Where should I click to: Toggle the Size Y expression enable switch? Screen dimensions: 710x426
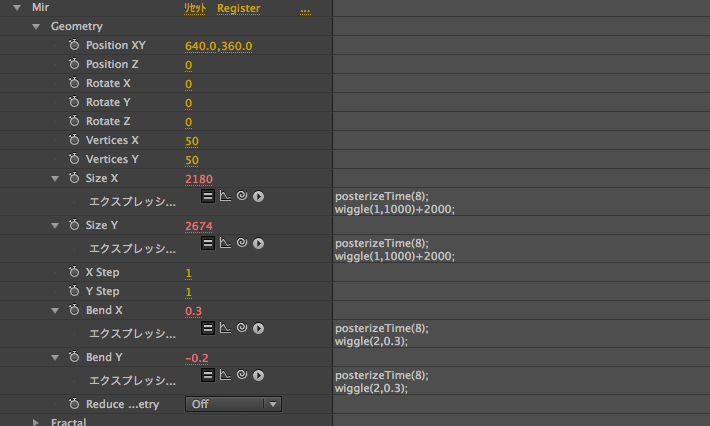(208, 243)
